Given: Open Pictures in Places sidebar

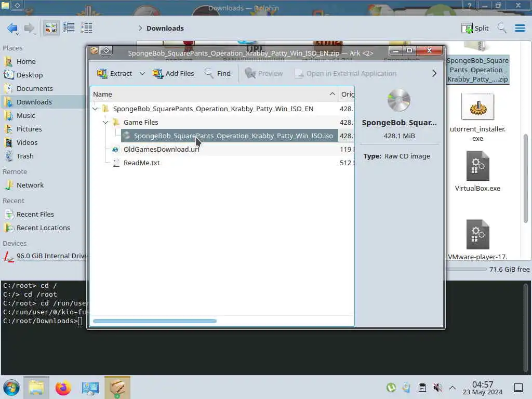Looking at the screenshot, I should pyautogui.click(x=44, y=129).
